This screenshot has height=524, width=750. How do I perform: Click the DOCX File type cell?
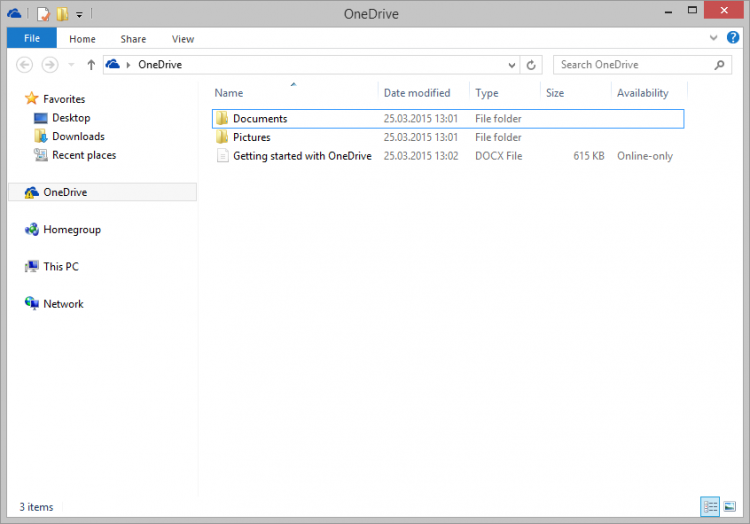498,156
